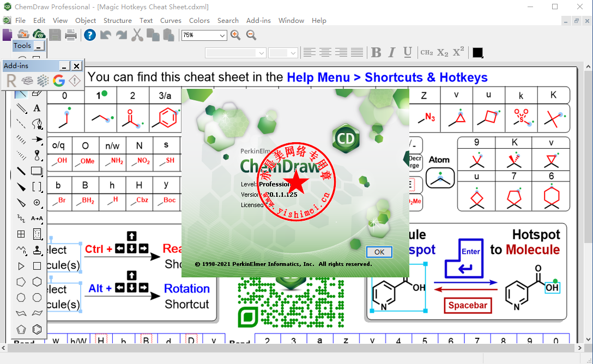
Task: Click the black text color swatch
Action: pyautogui.click(x=477, y=52)
